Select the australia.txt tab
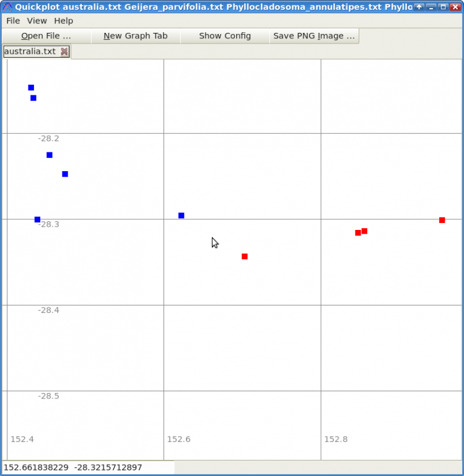This screenshot has height=476, width=464. [x=30, y=51]
